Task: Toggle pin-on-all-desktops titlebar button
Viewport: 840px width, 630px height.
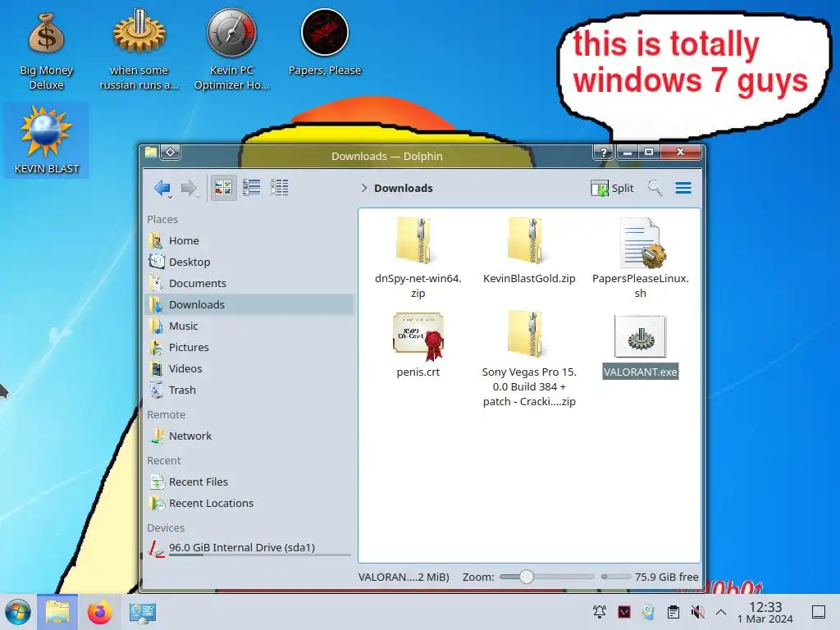Action: pos(171,153)
